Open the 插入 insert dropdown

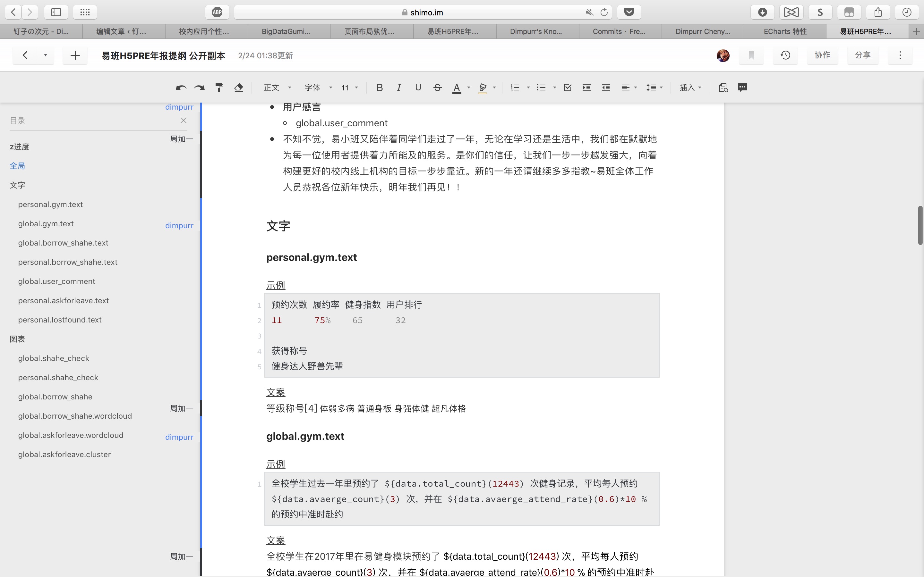pyautogui.click(x=690, y=88)
